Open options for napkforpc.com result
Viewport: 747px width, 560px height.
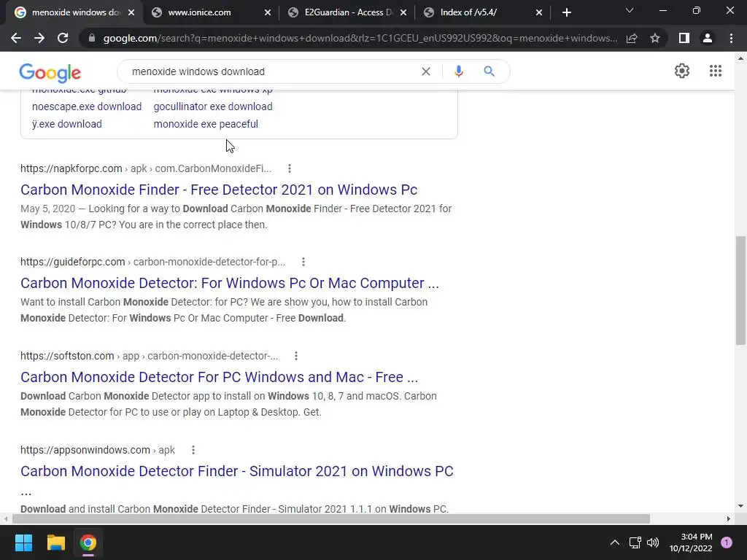point(290,168)
